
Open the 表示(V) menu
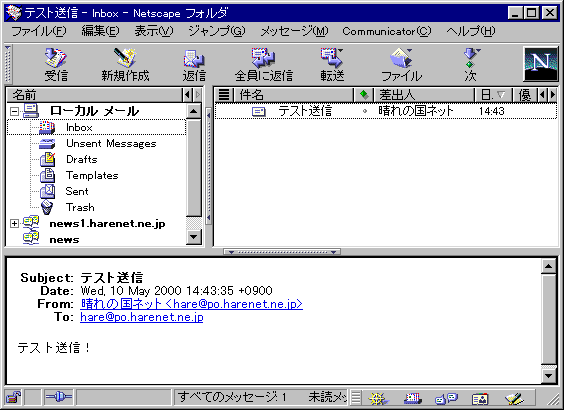pyautogui.click(x=154, y=31)
